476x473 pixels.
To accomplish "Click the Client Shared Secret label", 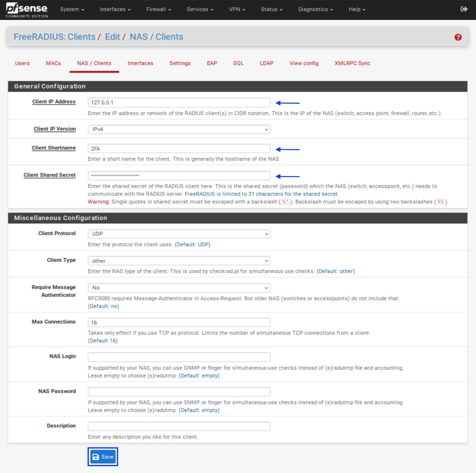I will click(49, 175).
